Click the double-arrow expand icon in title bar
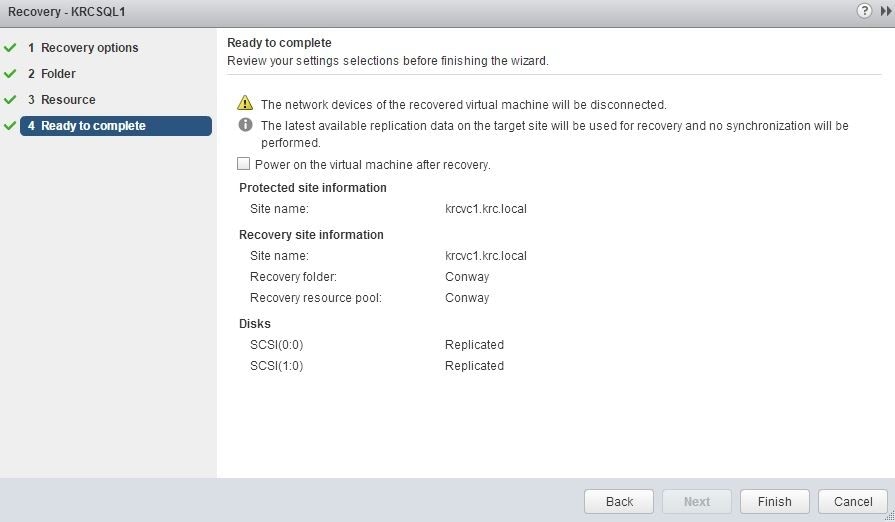Viewport: 895px width, 522px height. (x=886, y=11)
